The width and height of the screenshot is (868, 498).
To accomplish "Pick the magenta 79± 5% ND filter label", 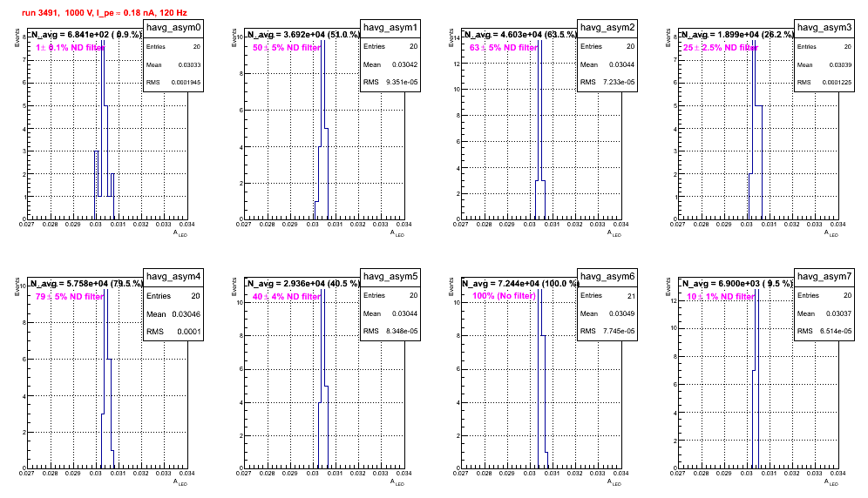I will (70, 297).
